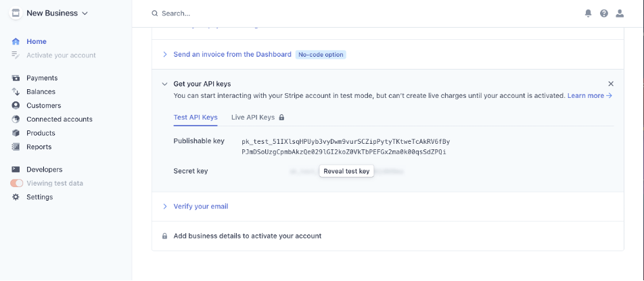Open Payments in the sidebar
The height and width of the screenshot is (281, 644).
[42, 78]
